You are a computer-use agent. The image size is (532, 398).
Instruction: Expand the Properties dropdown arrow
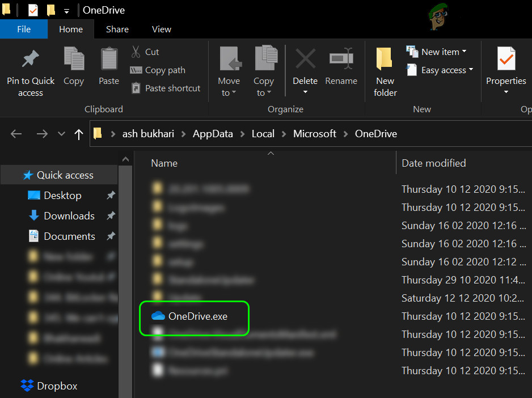click(506, 92)
